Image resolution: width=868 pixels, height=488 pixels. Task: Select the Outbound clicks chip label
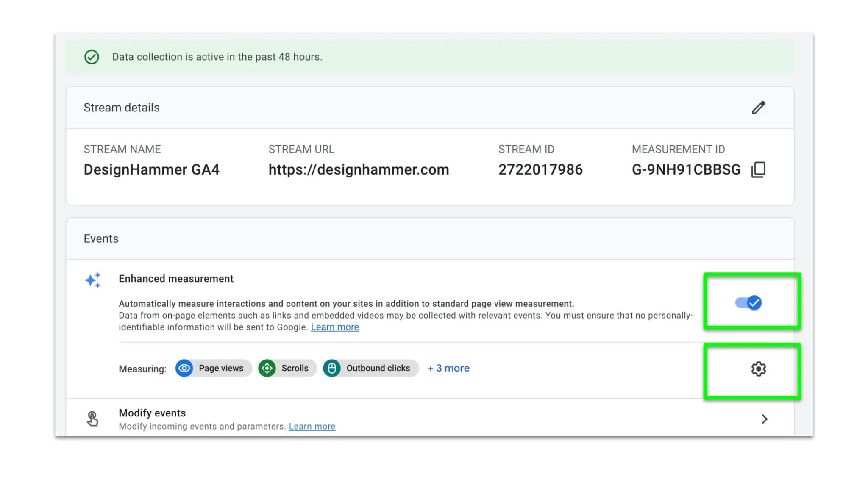tap(378, 368)
